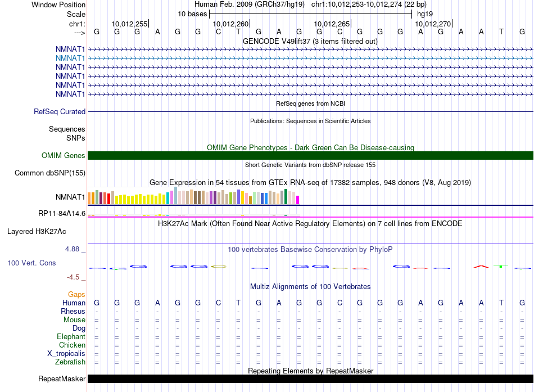This screenshot has width=534, height=392.
Task: Click the 10,012,260 ruler position marker
Action: pyautogui.click(x=231, y=24)
